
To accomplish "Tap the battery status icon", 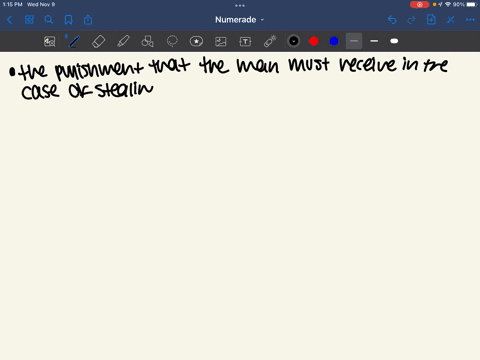I will point(472,5).
